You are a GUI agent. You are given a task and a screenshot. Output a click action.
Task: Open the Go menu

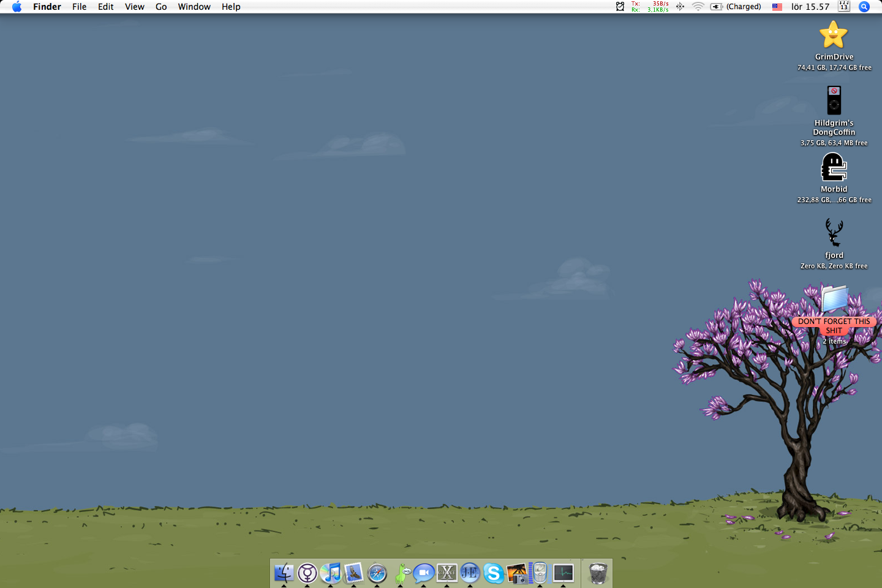tap(161, 7)
